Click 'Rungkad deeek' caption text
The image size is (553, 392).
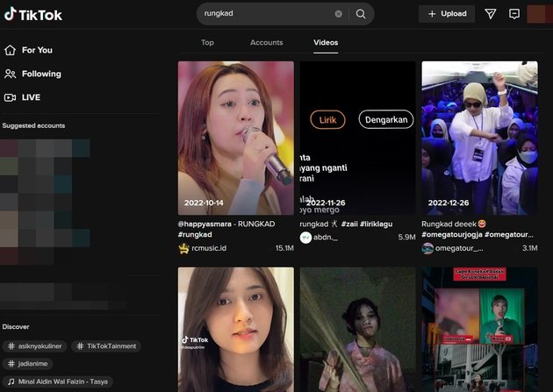[x=449, y=224]
